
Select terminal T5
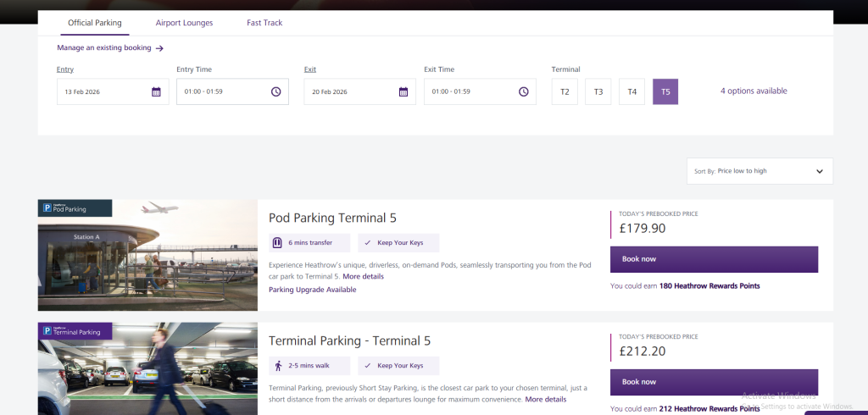665,91
